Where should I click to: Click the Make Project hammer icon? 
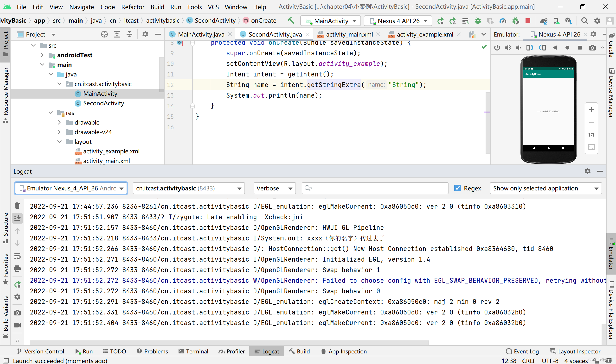pos(291,21)
